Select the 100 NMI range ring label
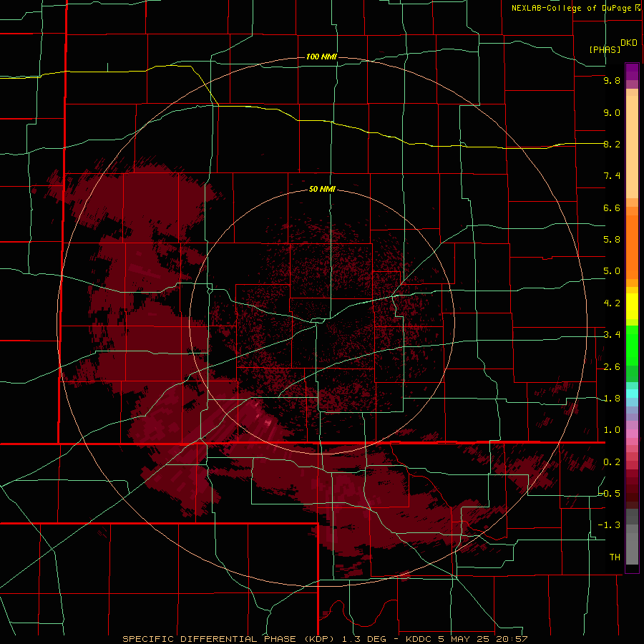The width and height of the screenshot is (644, 644). (321, 57)
